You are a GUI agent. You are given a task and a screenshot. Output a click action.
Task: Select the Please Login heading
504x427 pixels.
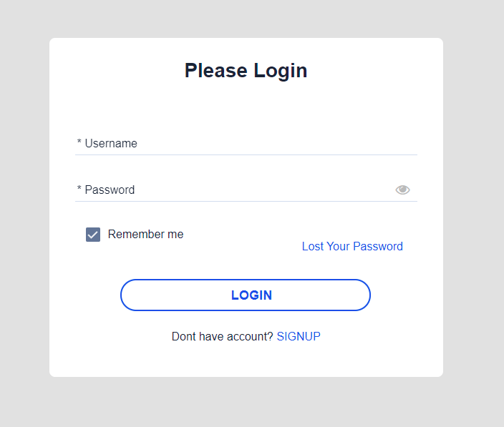246,70
